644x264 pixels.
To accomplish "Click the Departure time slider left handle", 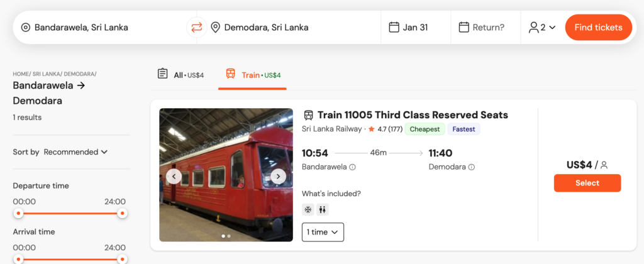I will (x=19, y=214).
